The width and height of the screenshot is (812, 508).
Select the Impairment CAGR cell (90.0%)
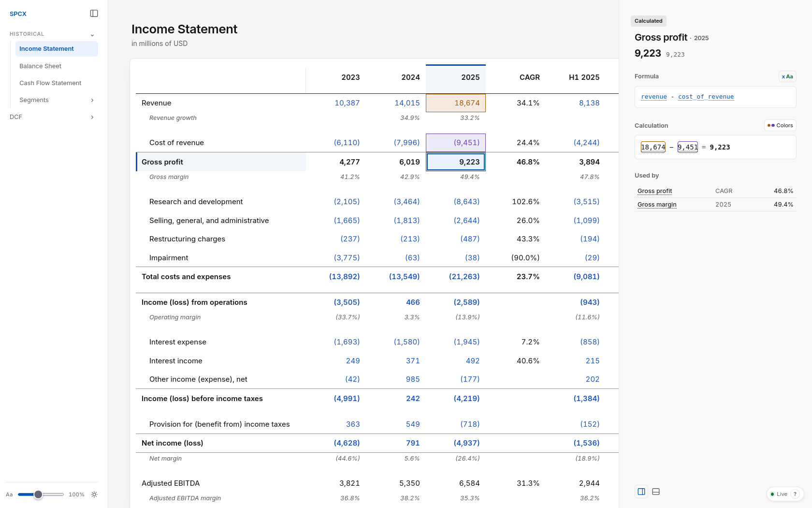point(525,258)
